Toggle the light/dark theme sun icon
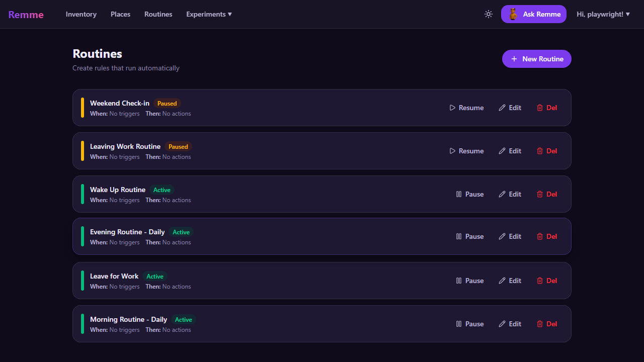Screen dimensions: 644x362 point(488,14)
